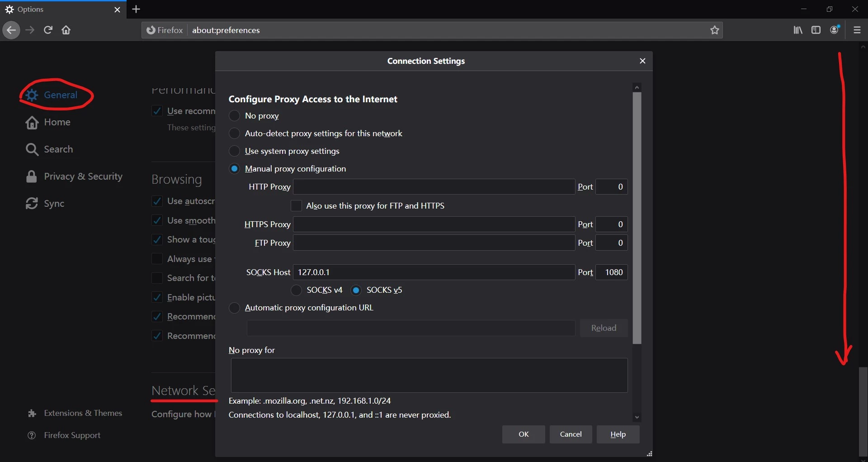Select Automatic proxy configuration URL
Image resolution: width=868 pixels, height=462 pixels.
234,308
